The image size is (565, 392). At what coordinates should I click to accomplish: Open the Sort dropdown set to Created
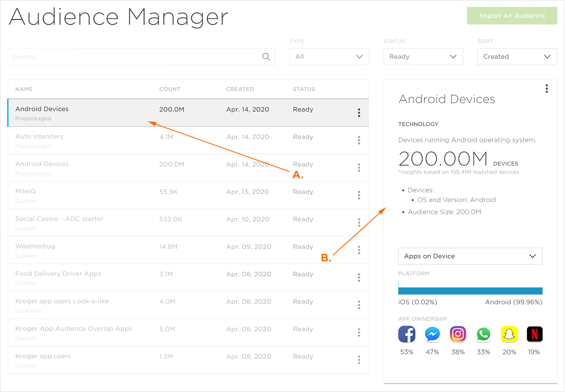(517, 57)
